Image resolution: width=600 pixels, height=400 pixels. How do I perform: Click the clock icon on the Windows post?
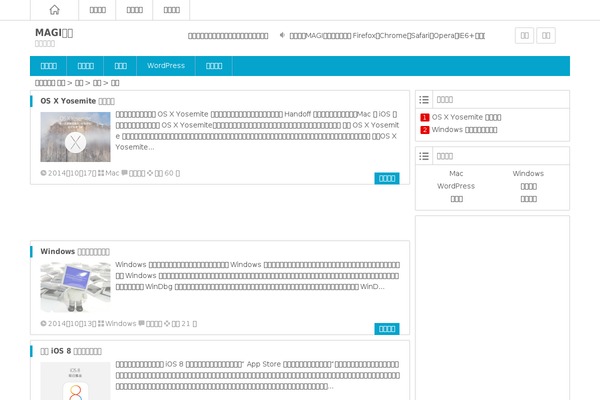(x=43, y=323)
